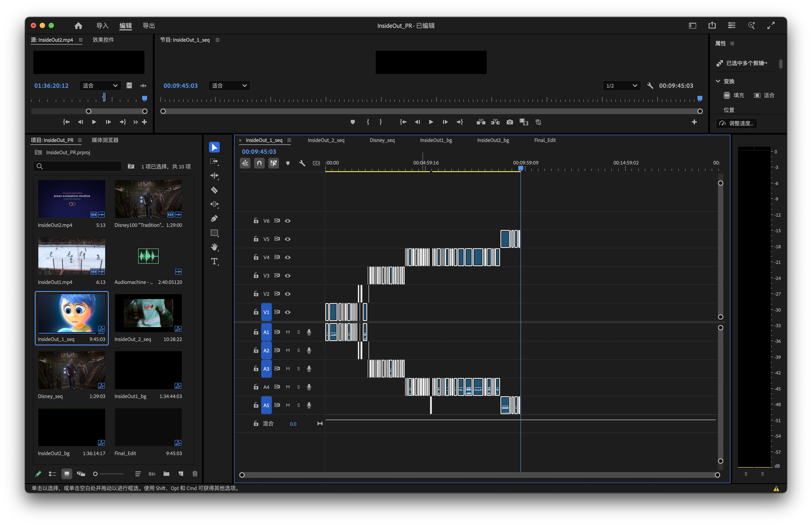Add marker in program monitor
Viewport: 812px width, 526px height.
tap(353, 122)
